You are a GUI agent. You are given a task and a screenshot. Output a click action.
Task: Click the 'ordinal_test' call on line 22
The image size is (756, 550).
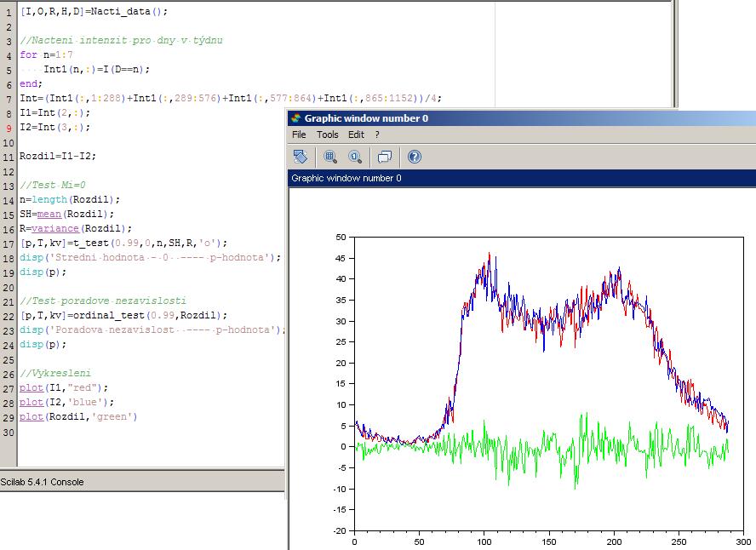click(x=108, y=315)
